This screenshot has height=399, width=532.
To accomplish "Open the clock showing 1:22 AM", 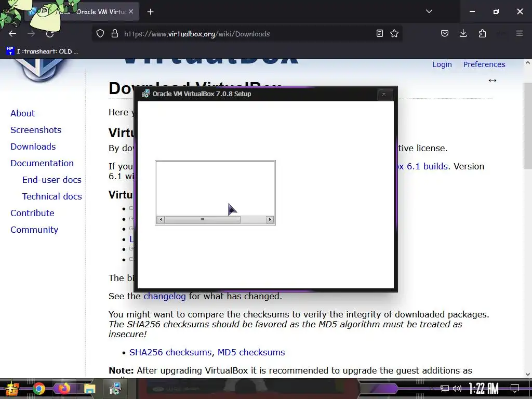I will pos(484,389).
